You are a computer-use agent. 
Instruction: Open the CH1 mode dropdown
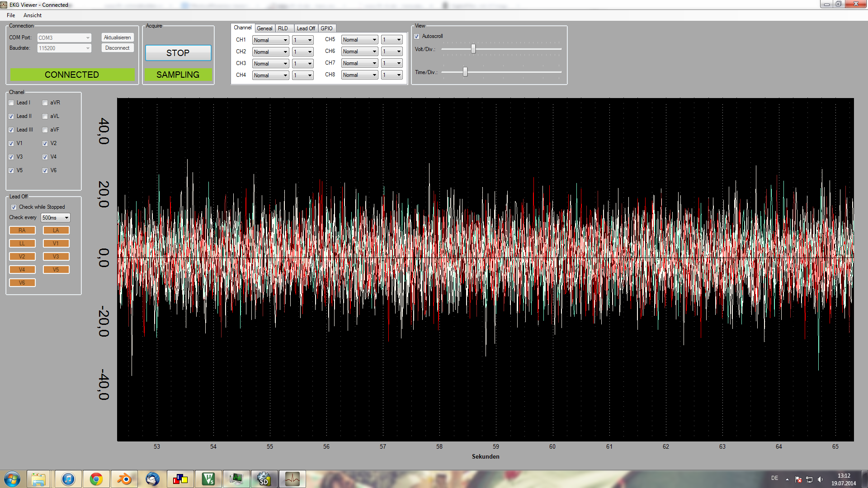click(x=270, y=40)
